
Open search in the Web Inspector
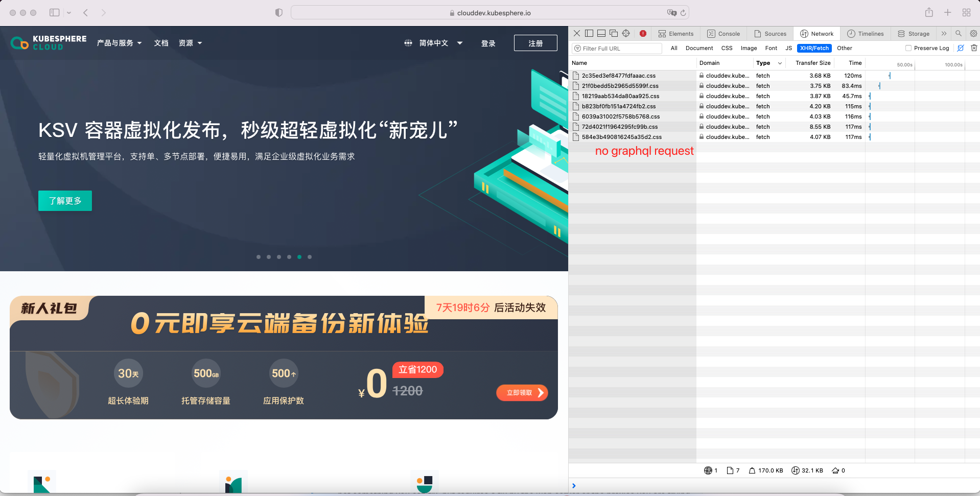coord(958,33)
